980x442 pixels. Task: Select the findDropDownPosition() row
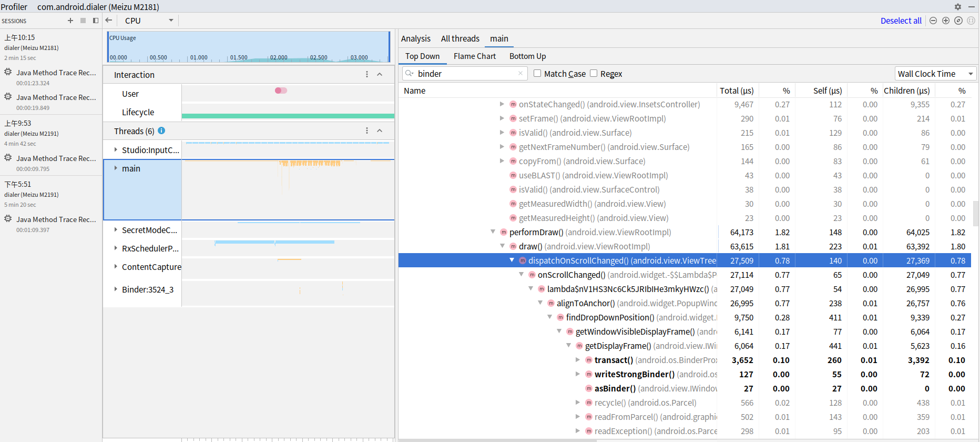point(685,317)
